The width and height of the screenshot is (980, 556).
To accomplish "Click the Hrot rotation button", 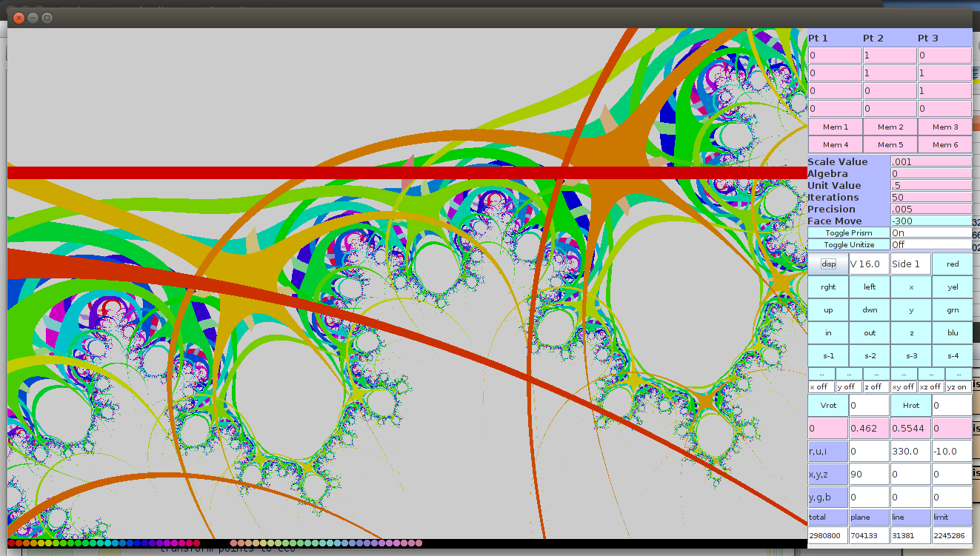I will tap(911, 406).
